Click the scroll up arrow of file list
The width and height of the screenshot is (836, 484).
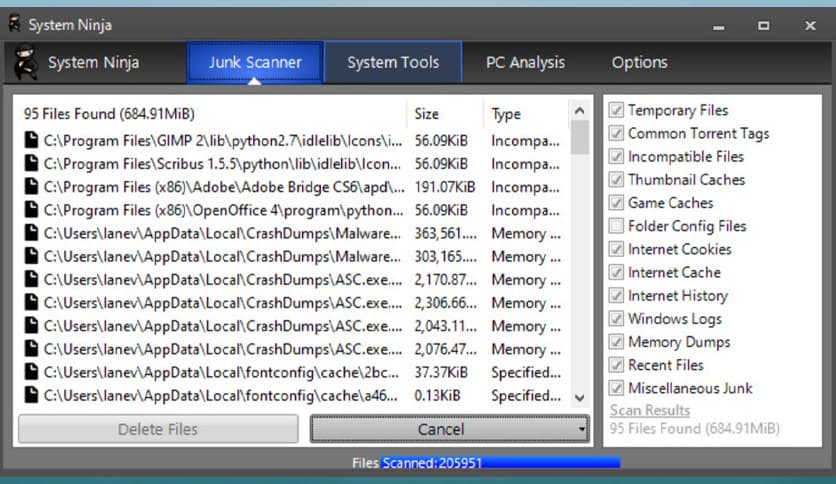click(x=580, y=111)
